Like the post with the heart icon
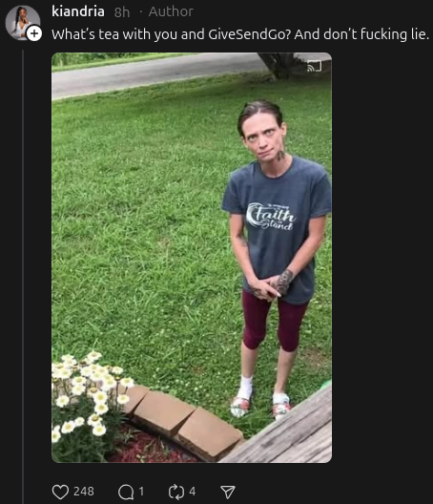 [60, 492]
